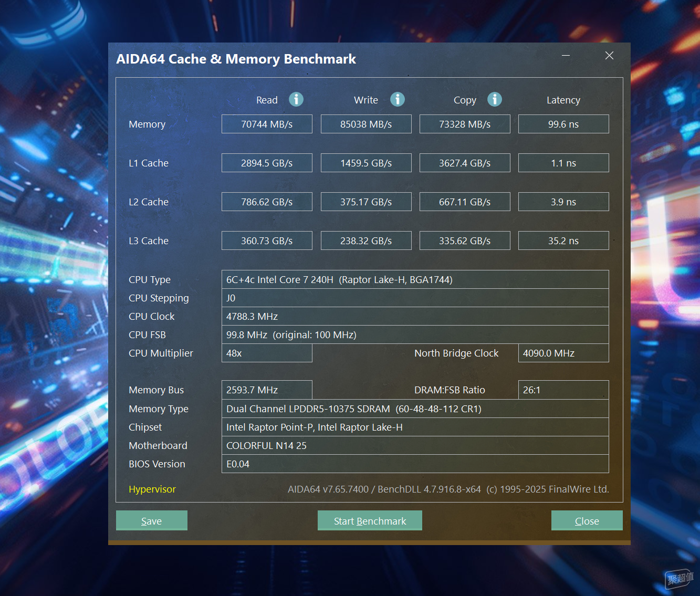This screenshot has width=700, height=596.
Task: Click the Close button at the bottom
Action: [x=587, y=520]
